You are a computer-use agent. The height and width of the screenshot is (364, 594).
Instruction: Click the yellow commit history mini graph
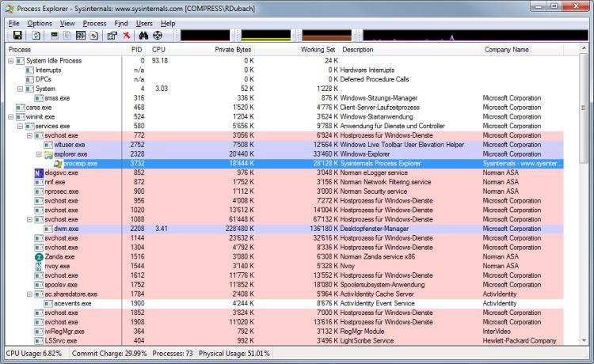(265, 35)
